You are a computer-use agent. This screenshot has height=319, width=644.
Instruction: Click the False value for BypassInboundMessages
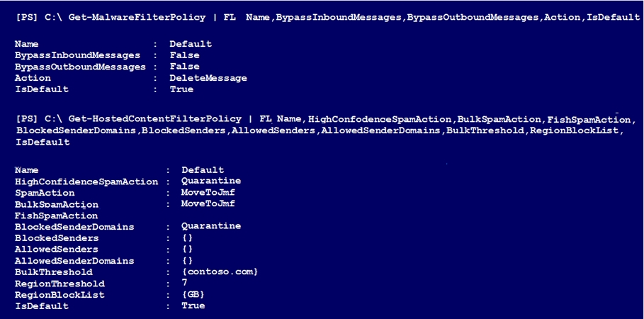click(184, 55)
